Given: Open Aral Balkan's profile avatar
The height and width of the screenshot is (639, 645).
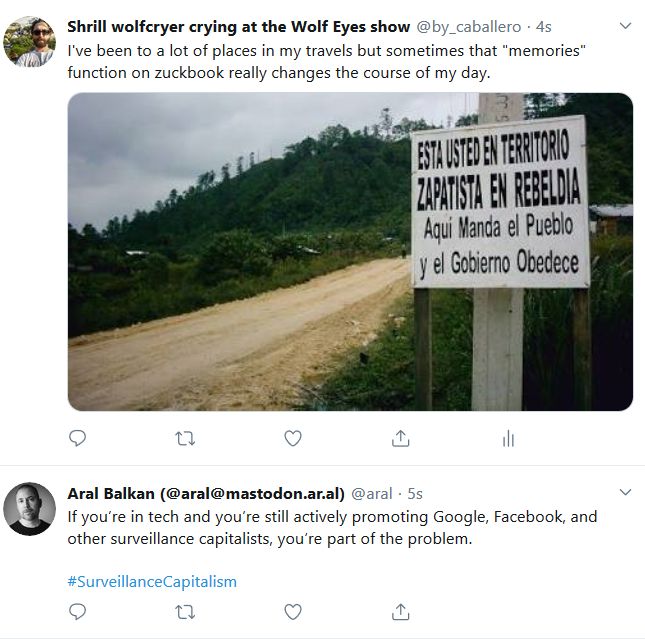Looking at the screenshot, I should point(29,509).
